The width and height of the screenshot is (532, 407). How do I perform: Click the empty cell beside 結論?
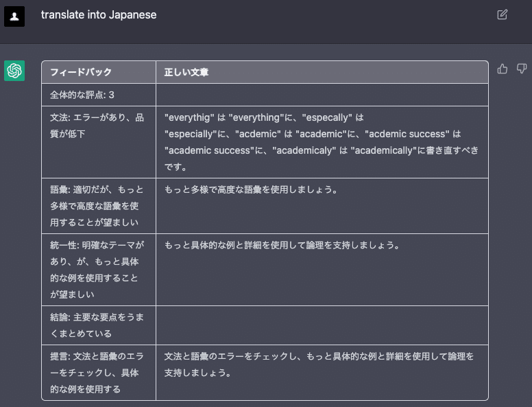pyautogui.click(x=322, y=325)
